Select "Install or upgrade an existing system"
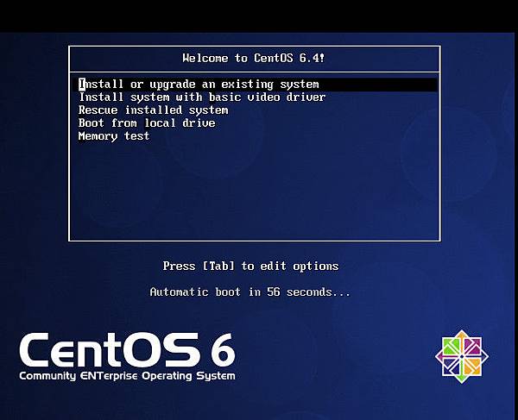518x420 pixels. pyautogui.click(x=256, y=85)
